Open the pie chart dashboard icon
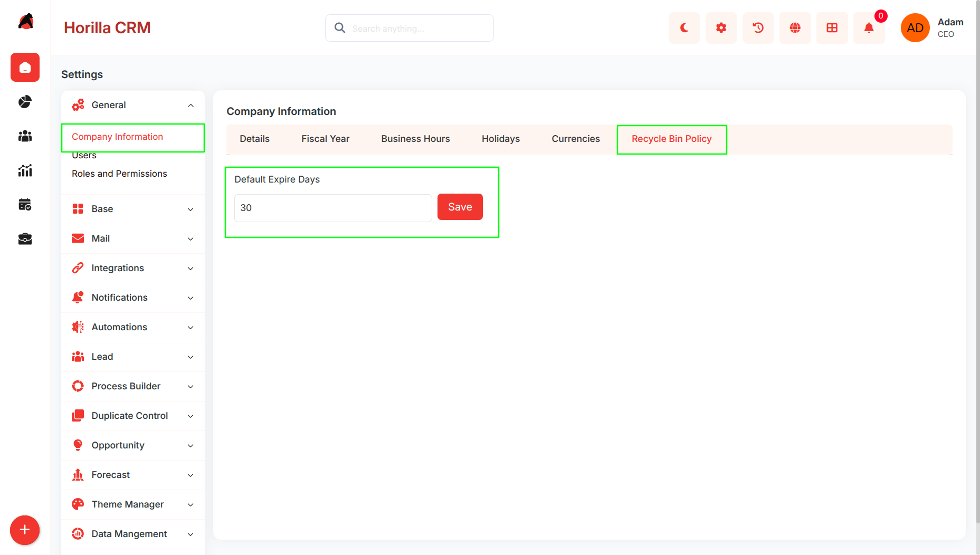Screen dimensions: 980x555 (25, 102)
